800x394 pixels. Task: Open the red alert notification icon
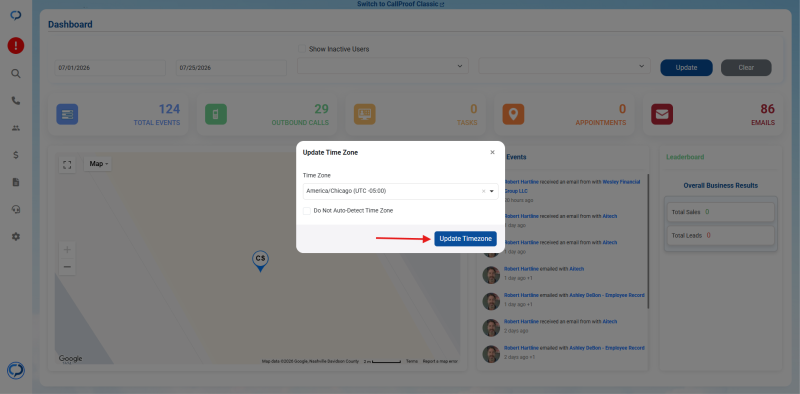tap(16, 46)
